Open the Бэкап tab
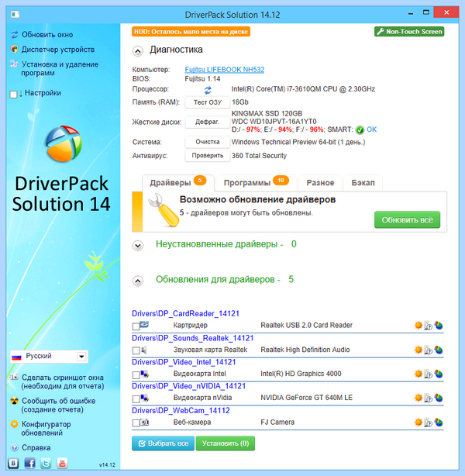 (363, 183)
